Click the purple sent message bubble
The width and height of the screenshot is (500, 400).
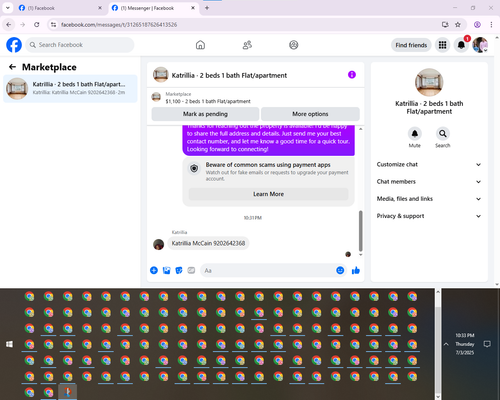coord(269,140)
